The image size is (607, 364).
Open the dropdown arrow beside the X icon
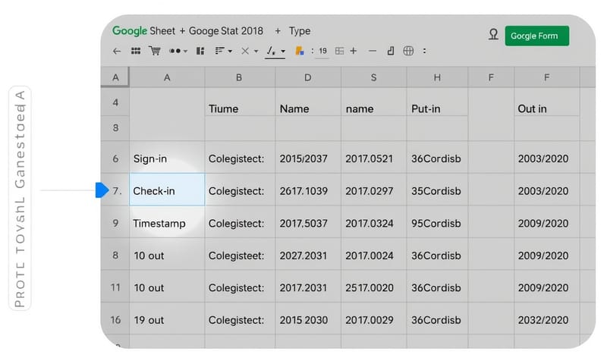(256, 52)
